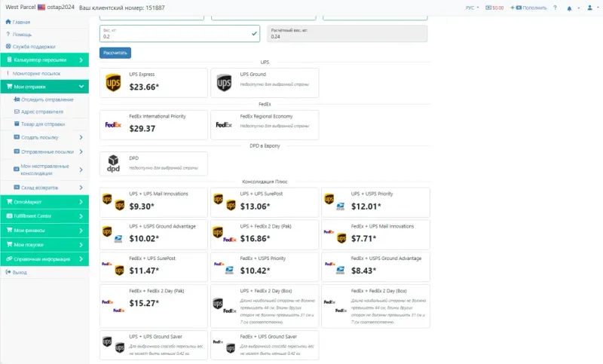Select FedEx + UPS SurePost $11.47
603x364 pixels.
coord(154,267)
